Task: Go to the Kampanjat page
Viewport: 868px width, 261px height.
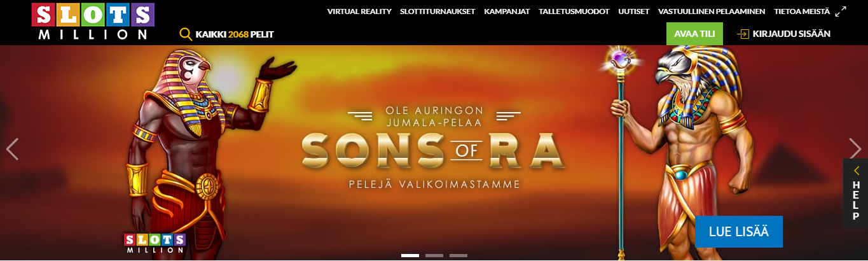Action: click(x=507, y=11)
